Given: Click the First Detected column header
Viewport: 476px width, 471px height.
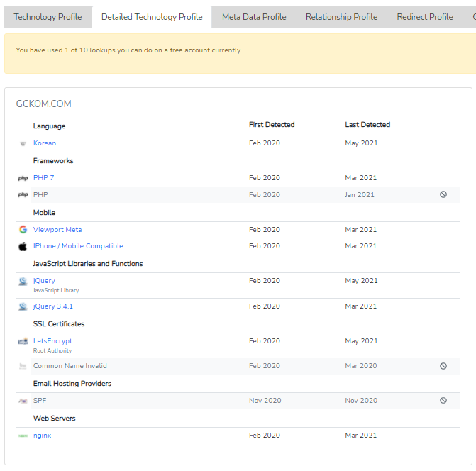Looking at the screenshot, I should [272, 124].
